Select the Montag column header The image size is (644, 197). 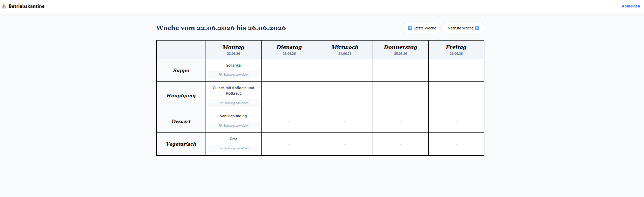(x=233, y=50)
